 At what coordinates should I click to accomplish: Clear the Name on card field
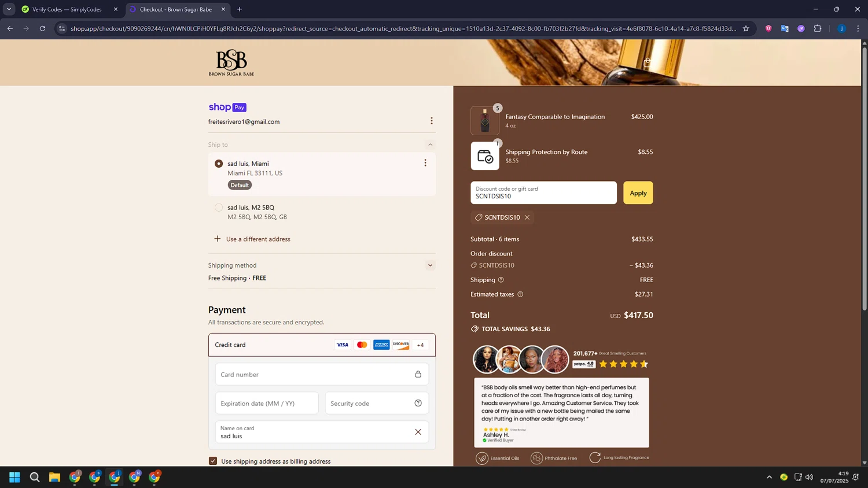click(418, 432)
